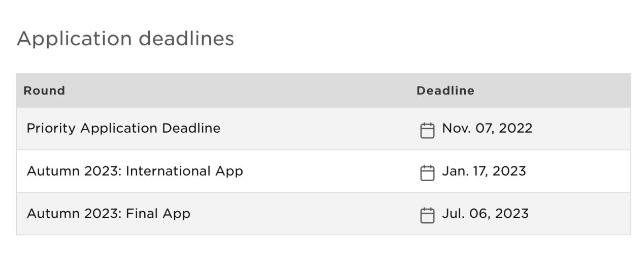The height and width of the screenshot is (262, 644).
Task: Select the Deadline column header
Action: (x=445, y=91)
